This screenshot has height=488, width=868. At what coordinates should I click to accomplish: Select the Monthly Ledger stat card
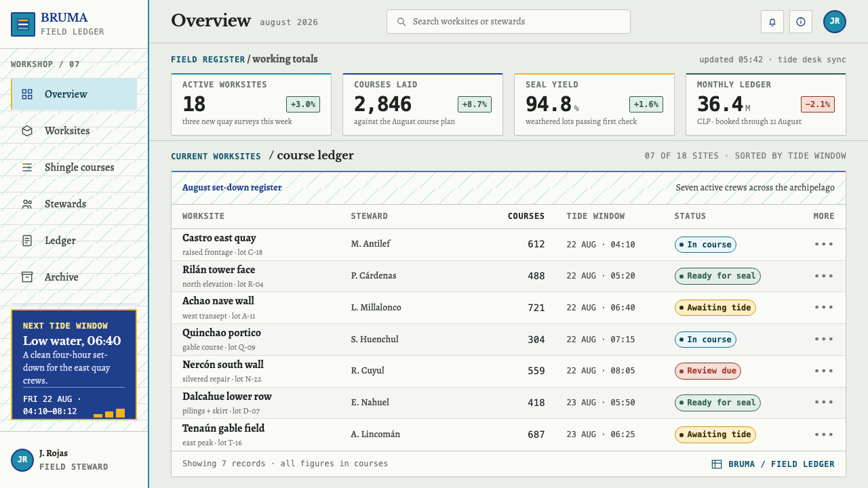[766, 104]
